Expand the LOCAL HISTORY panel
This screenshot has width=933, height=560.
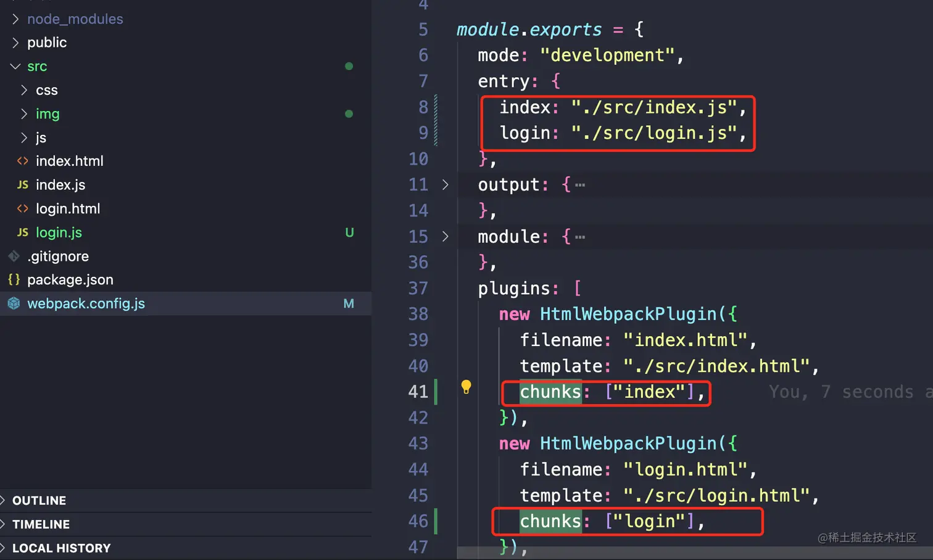[4, 548]
